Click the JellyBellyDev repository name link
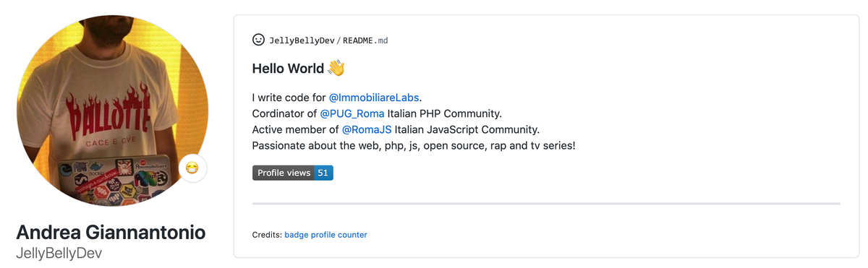The image size is (868, 268). [x=302, y=40]
